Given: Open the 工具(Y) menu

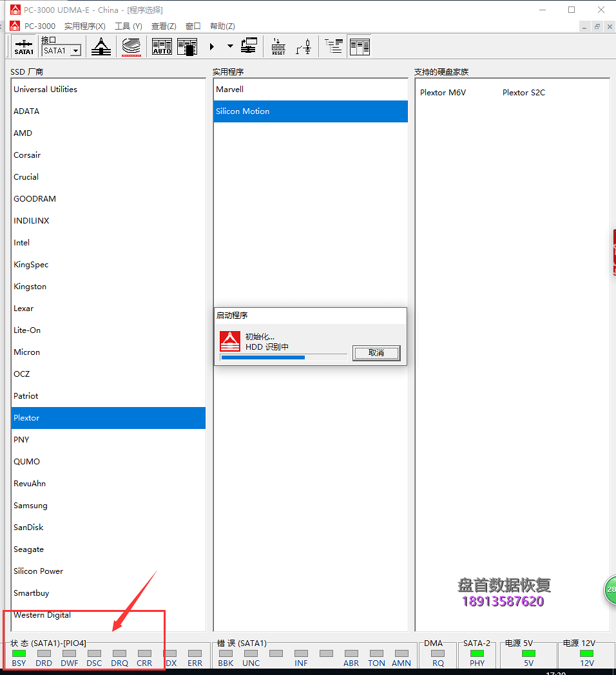Looking at the screenshot, I should (128, 26).
